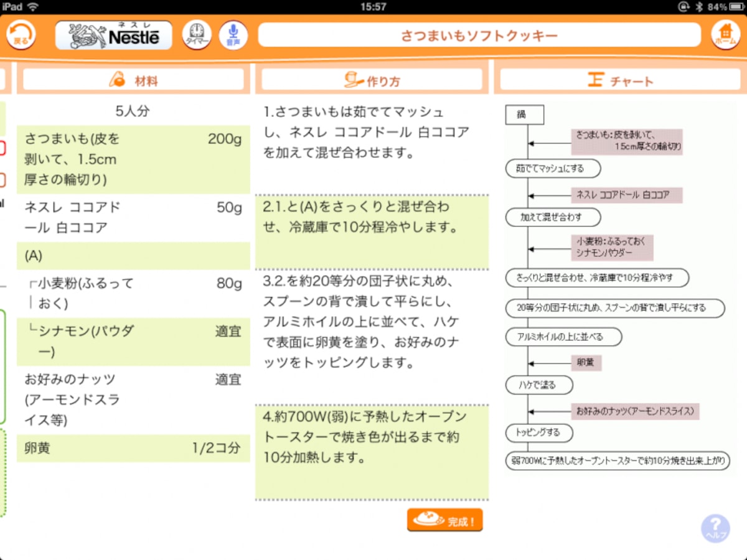
Task: Tap the トッピングする chart node
Action: coord(539,432)
